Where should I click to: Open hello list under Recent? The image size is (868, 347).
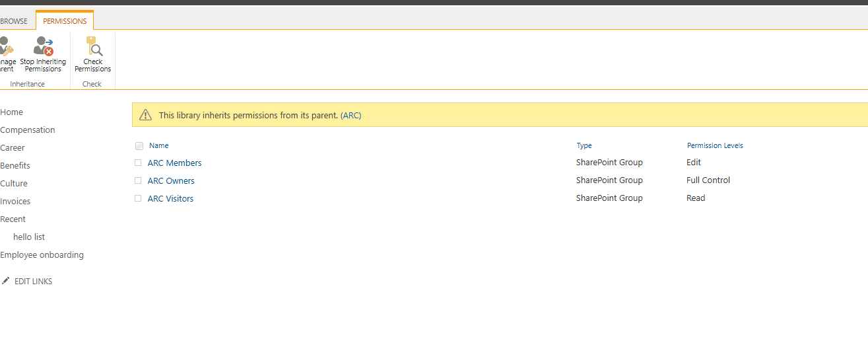pos(29,237)
